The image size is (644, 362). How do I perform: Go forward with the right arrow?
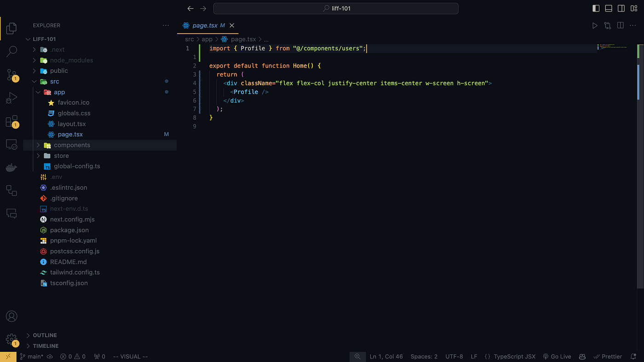(x=203, y=8)
